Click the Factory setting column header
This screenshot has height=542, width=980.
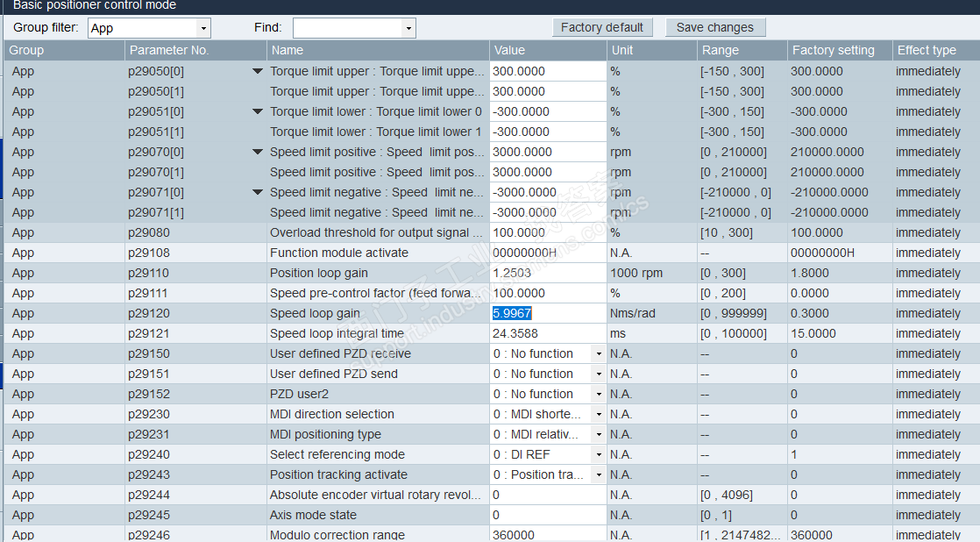tap(840, 50)
